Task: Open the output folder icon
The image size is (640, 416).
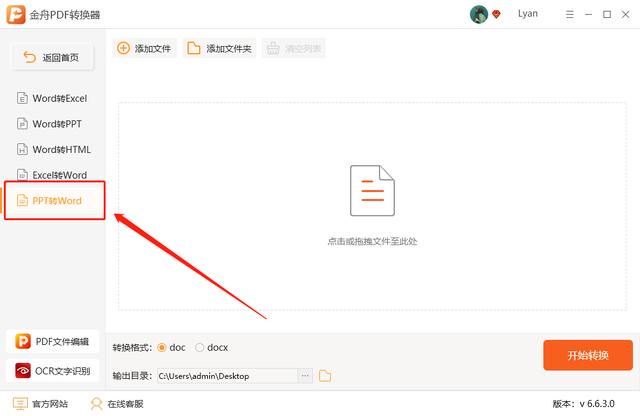Action: tap(325, 376)
